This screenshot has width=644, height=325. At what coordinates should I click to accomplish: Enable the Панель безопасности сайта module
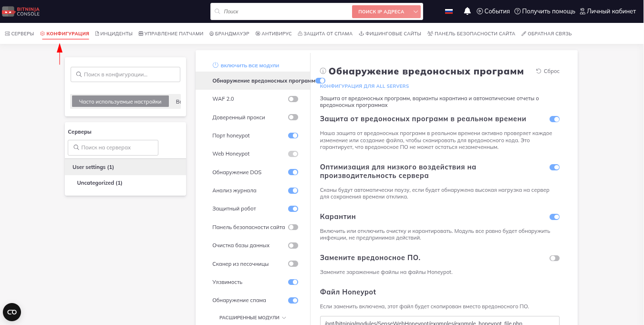(x=293, y=227)
